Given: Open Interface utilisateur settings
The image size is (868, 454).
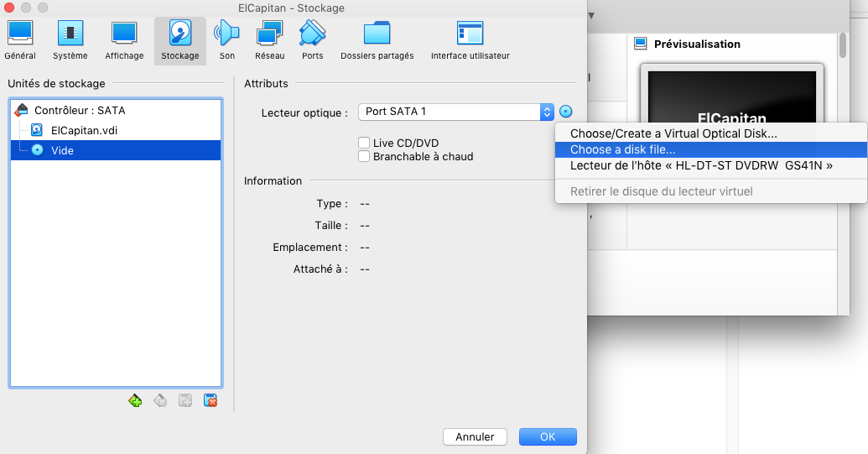Looking at the screenshot, I should (470, 40).
